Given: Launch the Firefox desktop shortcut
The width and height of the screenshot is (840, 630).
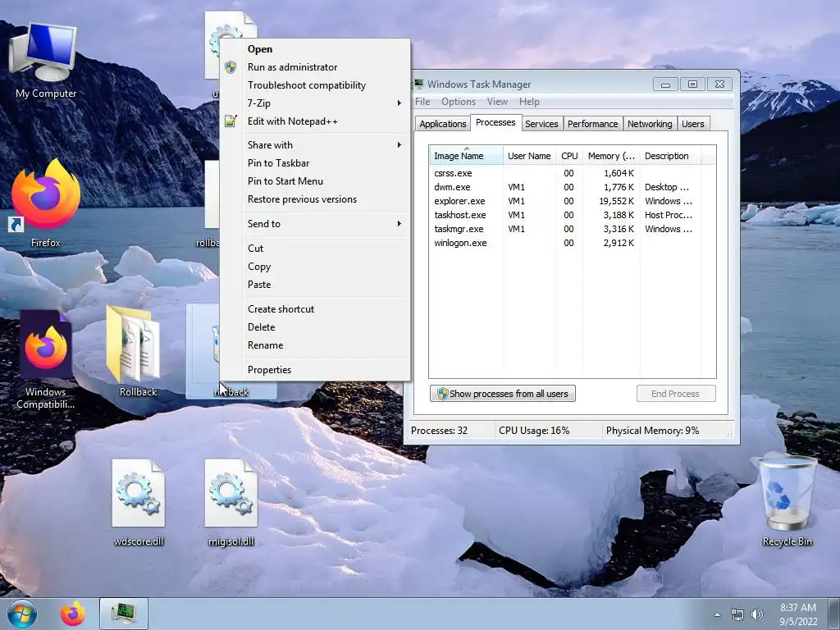Looking at the screenshot, I should coord(46,203).
